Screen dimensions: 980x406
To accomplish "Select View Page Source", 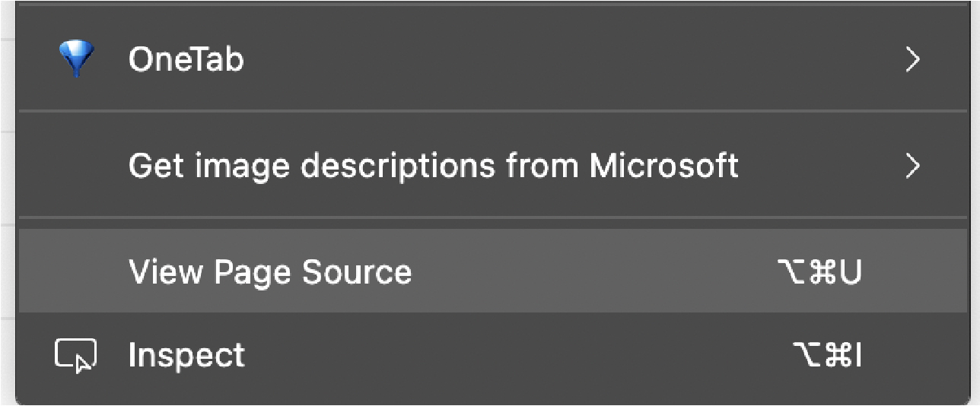I will (490, 271).
